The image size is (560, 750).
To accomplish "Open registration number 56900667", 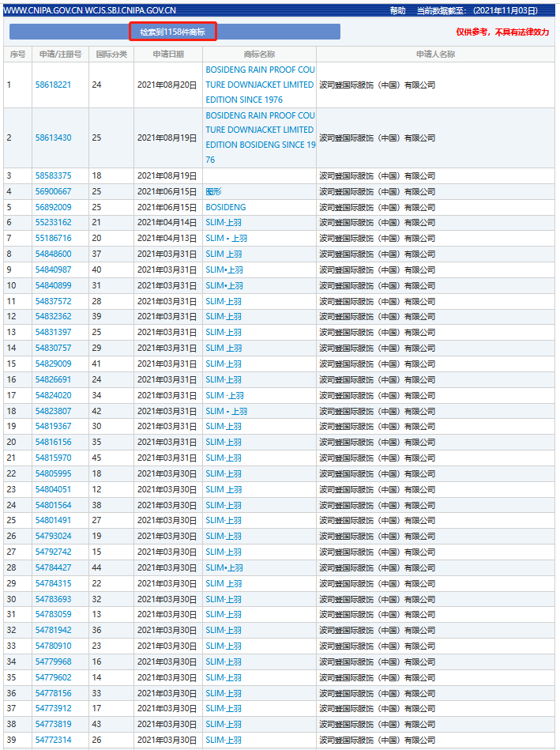I will pos(53,191).
